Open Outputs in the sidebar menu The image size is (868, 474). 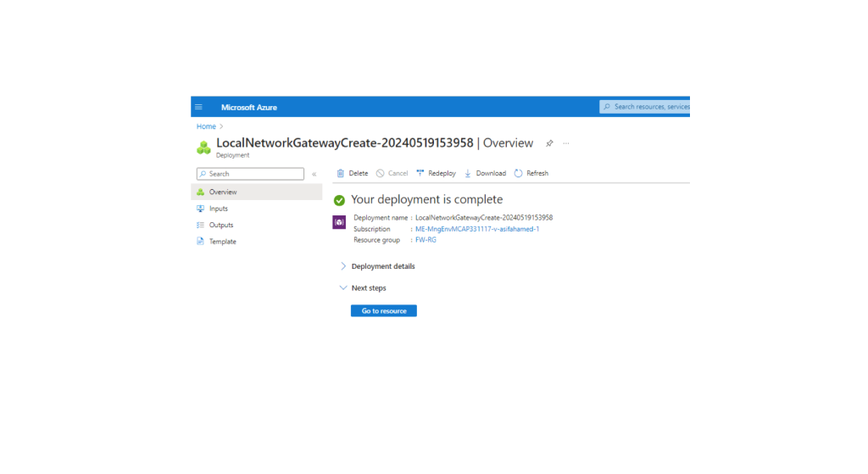pos(220,226)
